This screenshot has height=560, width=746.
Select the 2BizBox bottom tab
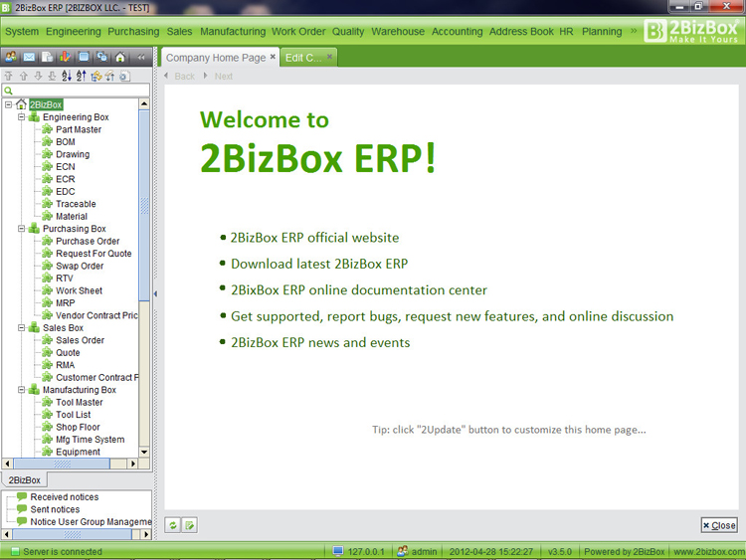click(x=24, y=480)
